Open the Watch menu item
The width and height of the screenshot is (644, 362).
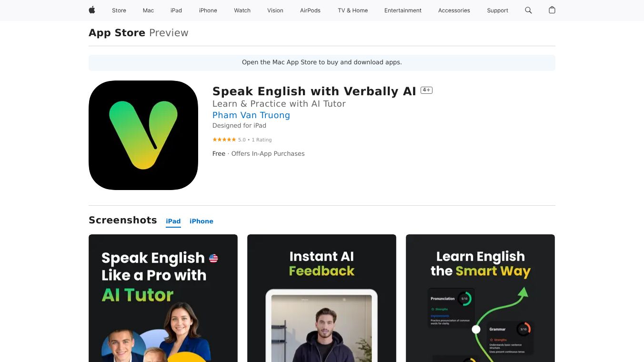pyautogui.click(x=242, y=10)
